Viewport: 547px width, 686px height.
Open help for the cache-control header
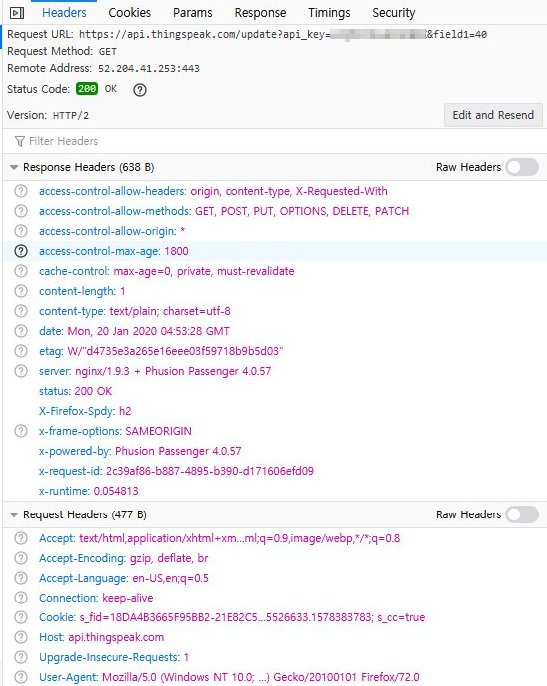21,271
